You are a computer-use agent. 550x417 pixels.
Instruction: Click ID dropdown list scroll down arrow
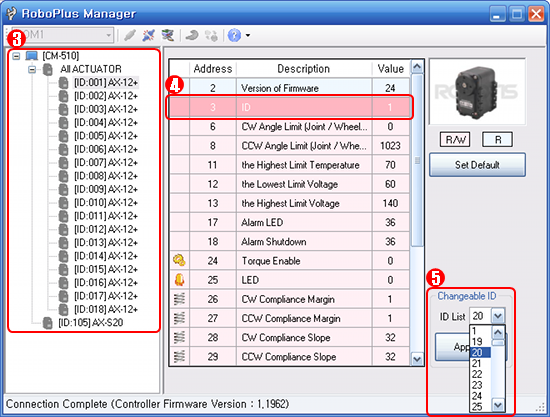pos(498,405)
